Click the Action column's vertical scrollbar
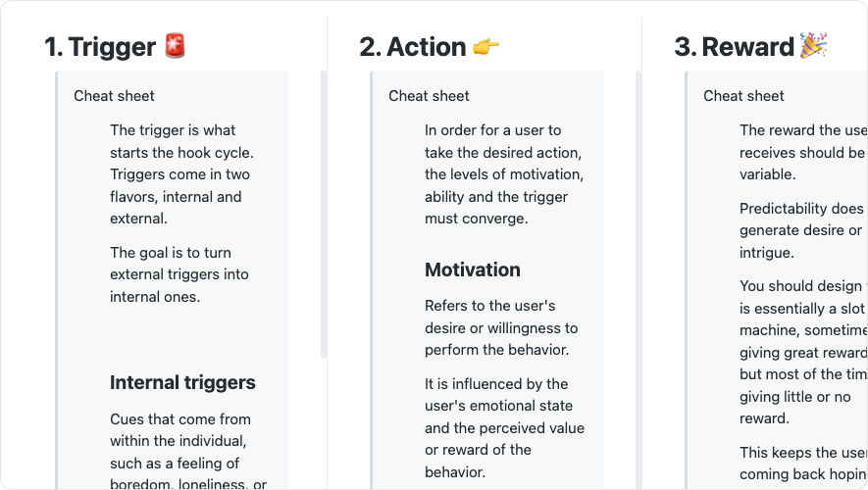 click(638, 216)
